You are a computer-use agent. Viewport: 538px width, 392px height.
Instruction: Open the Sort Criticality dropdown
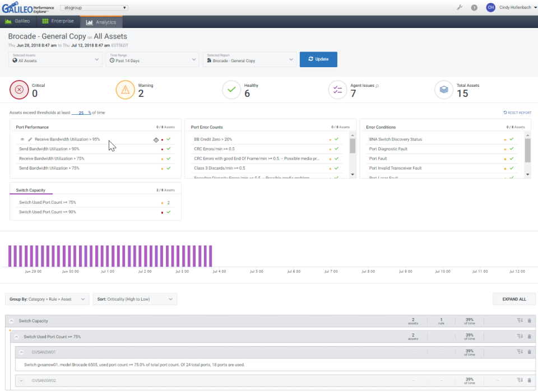134,299
